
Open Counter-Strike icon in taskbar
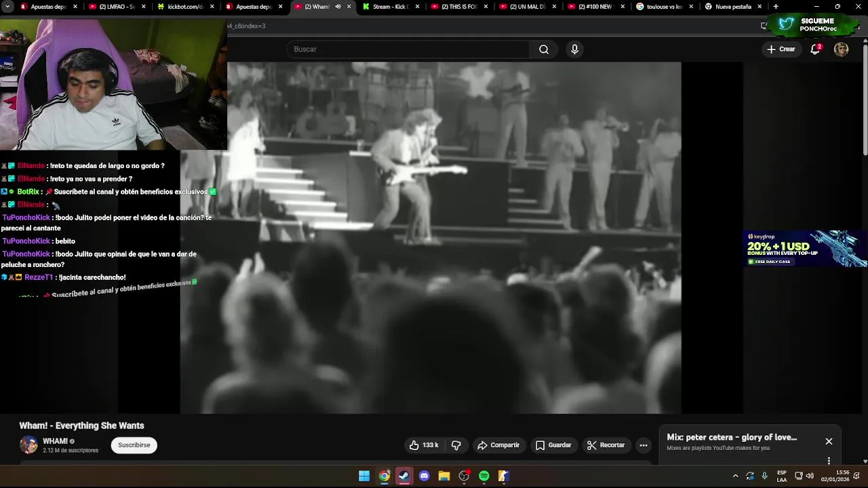[504, 476]
